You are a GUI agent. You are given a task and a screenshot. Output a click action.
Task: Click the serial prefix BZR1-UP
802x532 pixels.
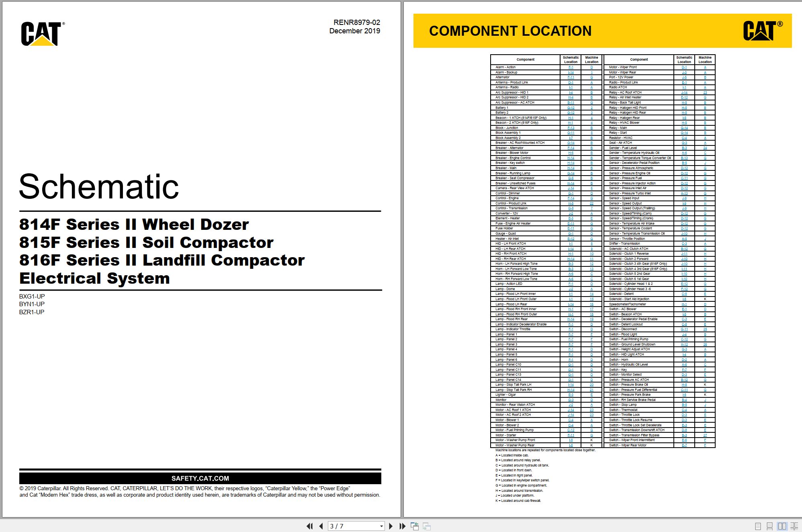32,312
